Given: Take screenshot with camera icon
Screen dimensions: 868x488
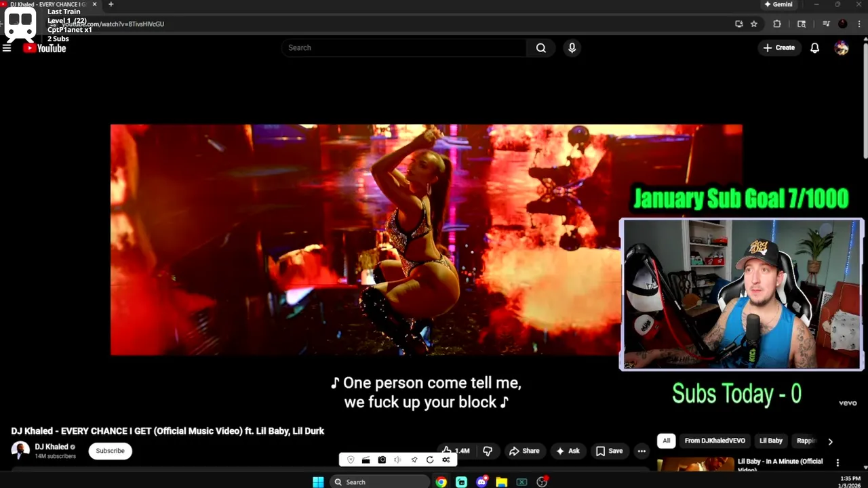Looking at the screenshot, I should pos(382,460).
